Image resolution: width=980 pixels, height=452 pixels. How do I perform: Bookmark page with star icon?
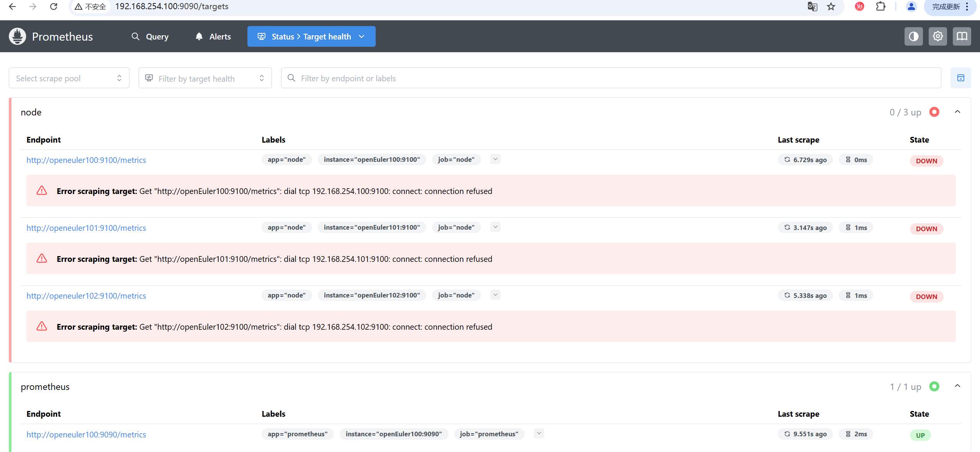[831, 7]
